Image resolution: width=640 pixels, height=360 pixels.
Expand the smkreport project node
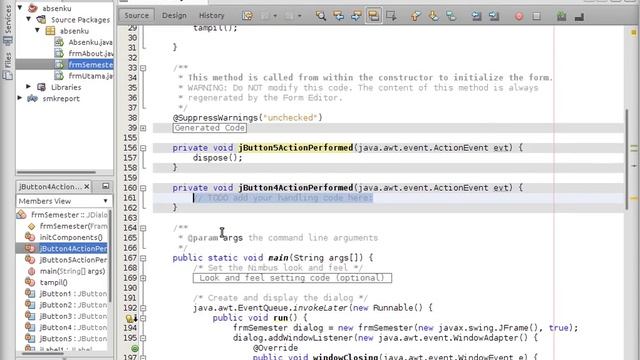coord(20,98)
